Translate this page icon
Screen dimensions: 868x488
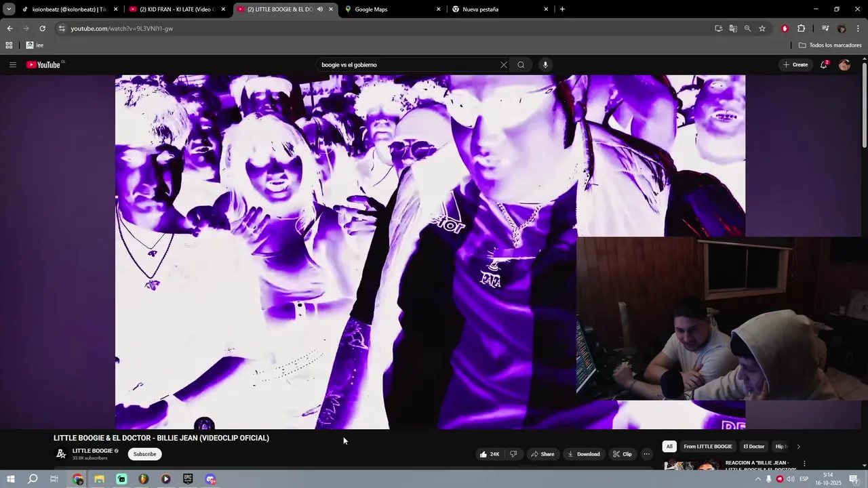(733, 28)
